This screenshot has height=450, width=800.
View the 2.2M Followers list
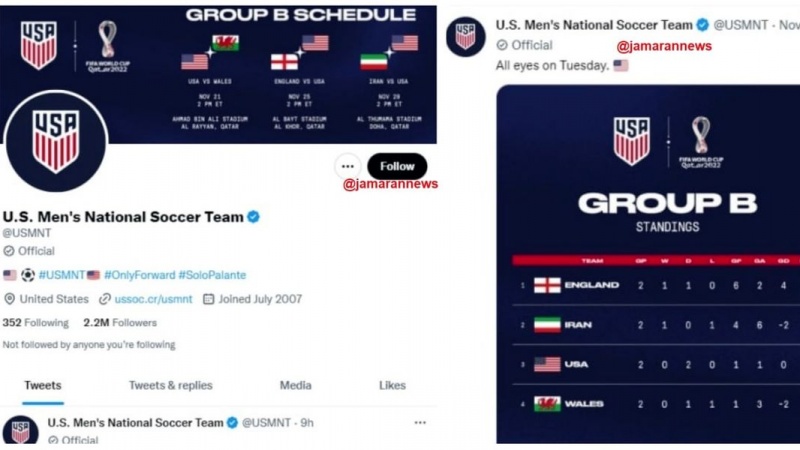coord(120,323)
